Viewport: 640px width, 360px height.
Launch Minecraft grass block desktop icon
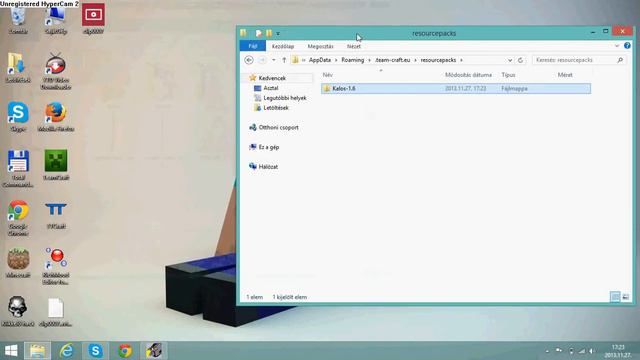pos(18,263)
